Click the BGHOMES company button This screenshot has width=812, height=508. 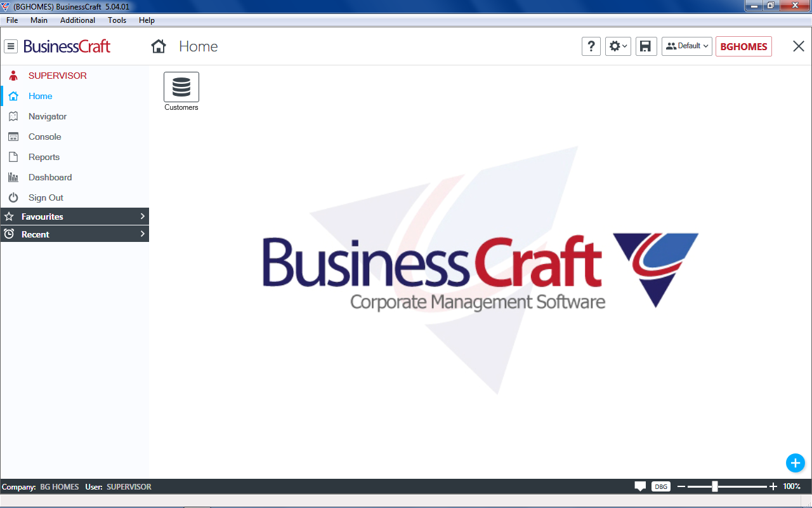point(743,46)
